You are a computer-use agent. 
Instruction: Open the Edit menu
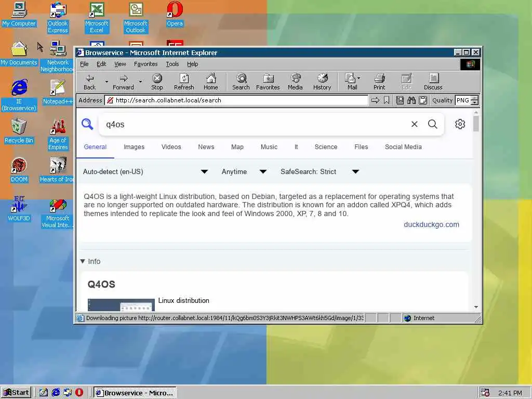tap(101, 64)
